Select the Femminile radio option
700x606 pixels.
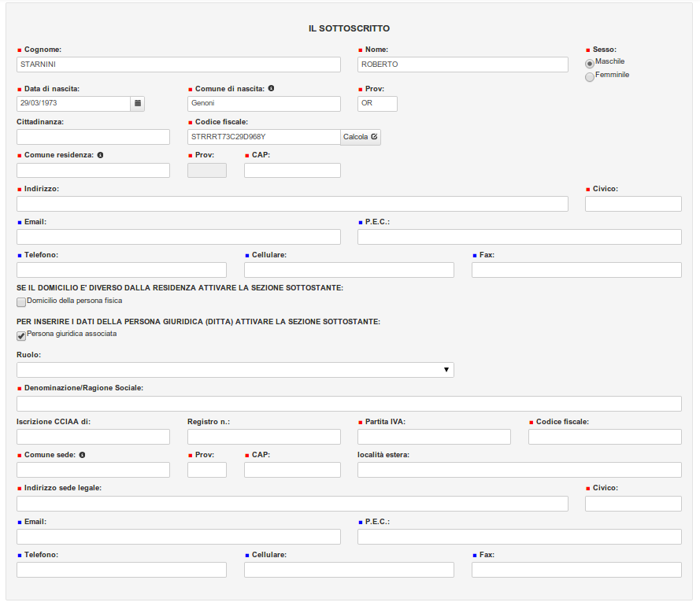[590, 77]
